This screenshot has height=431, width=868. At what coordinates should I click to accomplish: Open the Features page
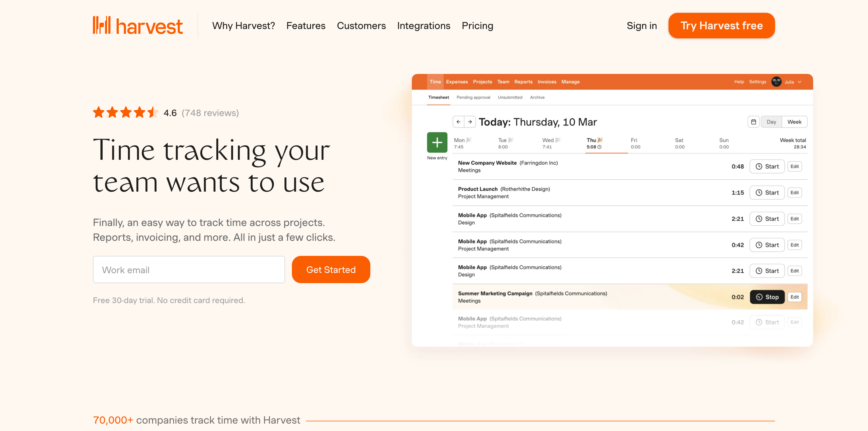point(306,26)
